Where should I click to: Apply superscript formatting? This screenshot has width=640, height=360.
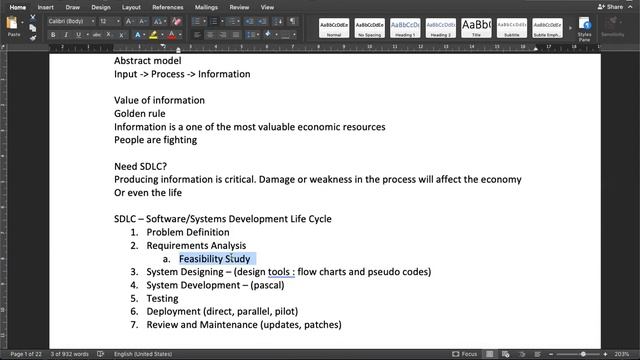click(122, 35)
